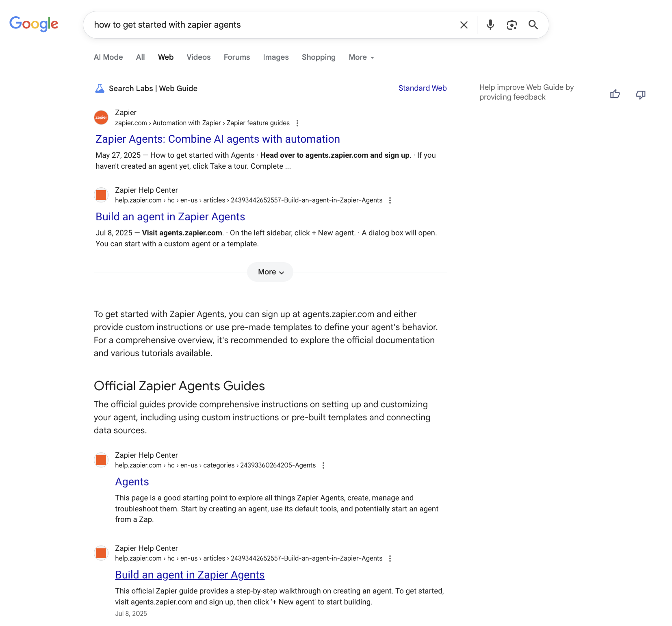Viewport: 672px width, 626px height.
Task: Click favicon of last Zapier Help Center result
Action: click(x=101, y=553)
